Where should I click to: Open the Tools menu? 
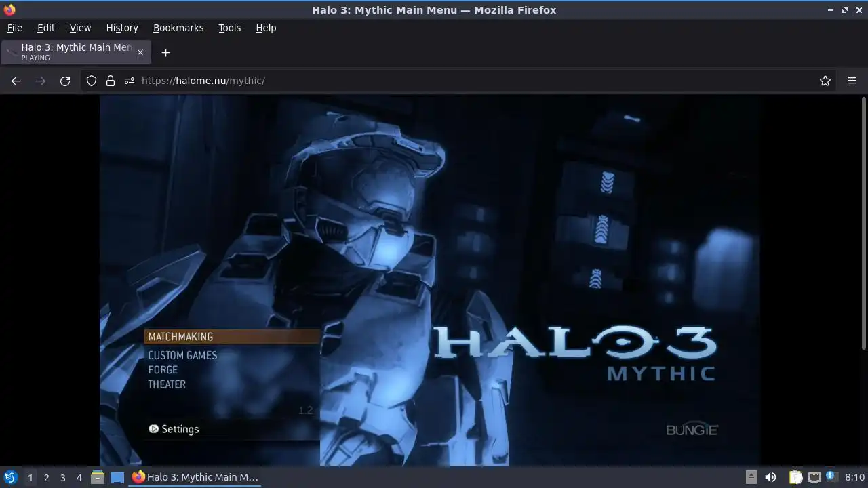tap(229, 28)
